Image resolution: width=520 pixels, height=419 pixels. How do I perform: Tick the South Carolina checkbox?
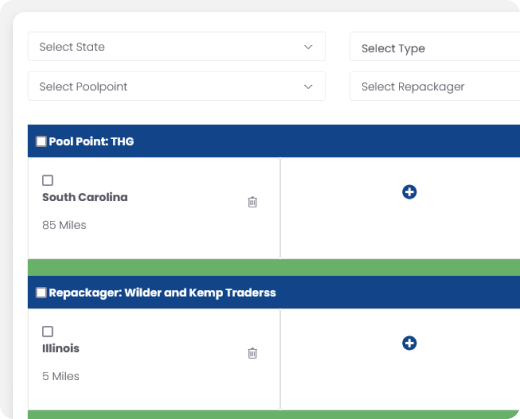(x=48, y=180)
